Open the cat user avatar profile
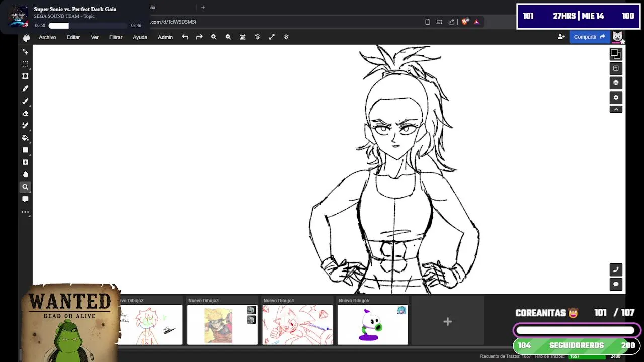This screenshot has width=644, height=362. (x=618, y=37)
